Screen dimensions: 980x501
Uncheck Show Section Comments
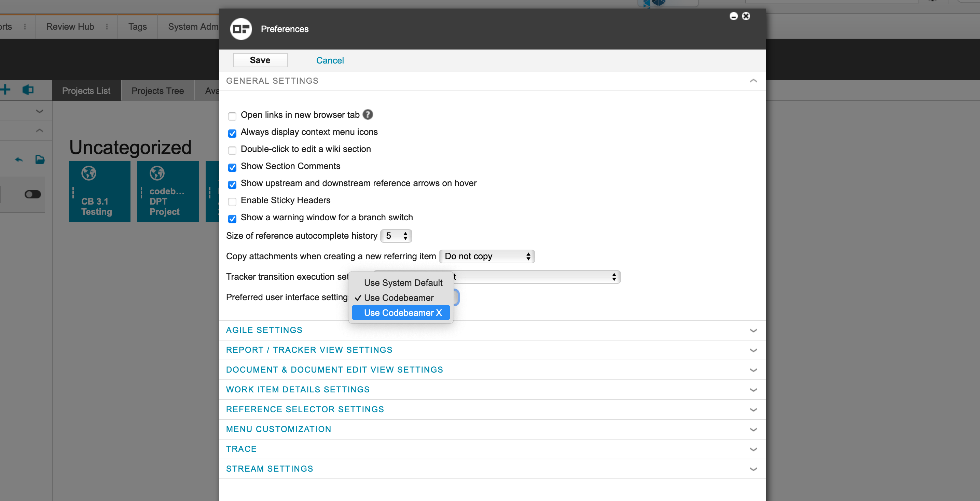tap(232, 167)
